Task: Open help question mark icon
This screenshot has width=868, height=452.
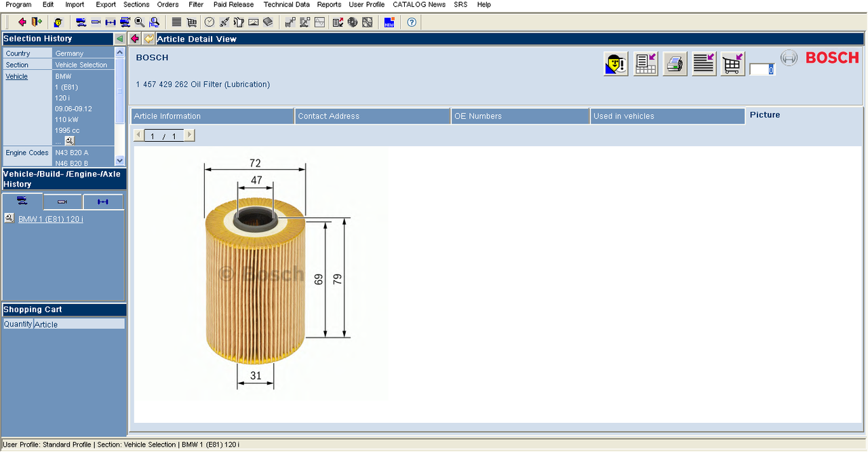Action: coord(412,22)
